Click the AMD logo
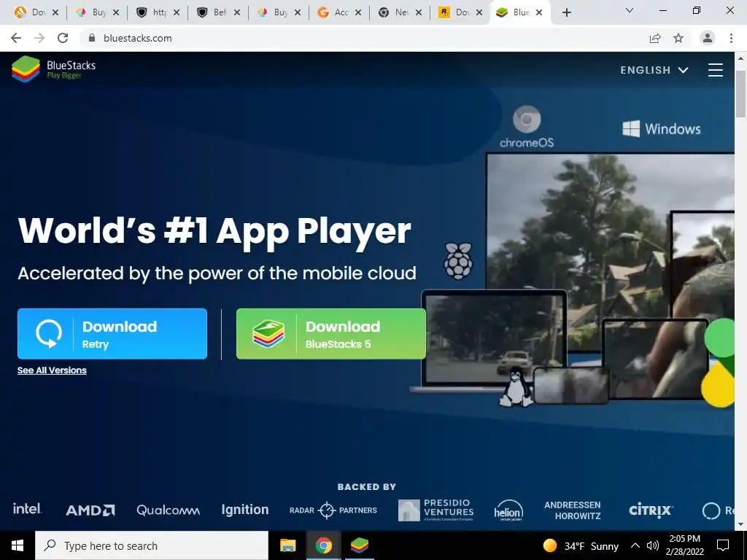This screenshot has height=560, width=747. (90, 510)
